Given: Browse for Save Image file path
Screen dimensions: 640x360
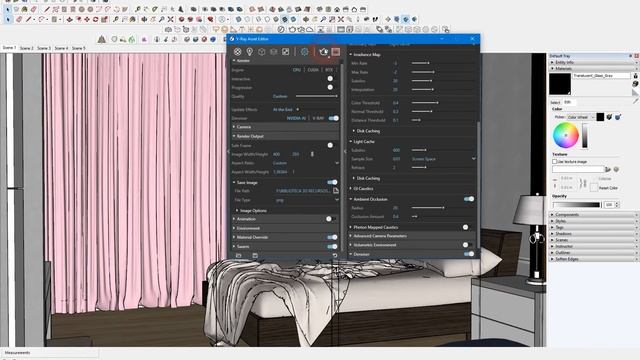Looking at the screenshot, I should 336,191.
